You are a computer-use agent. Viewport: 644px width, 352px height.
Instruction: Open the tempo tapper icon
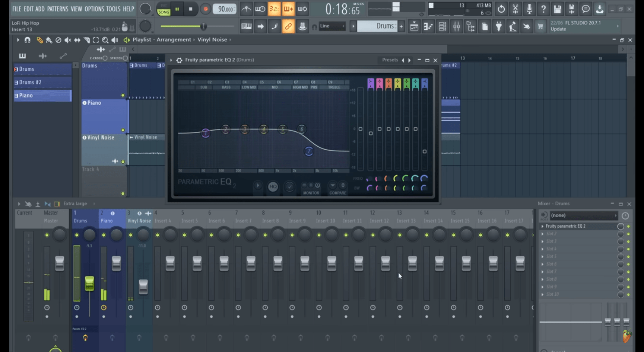pyautogui.click(x=513, y=26)
